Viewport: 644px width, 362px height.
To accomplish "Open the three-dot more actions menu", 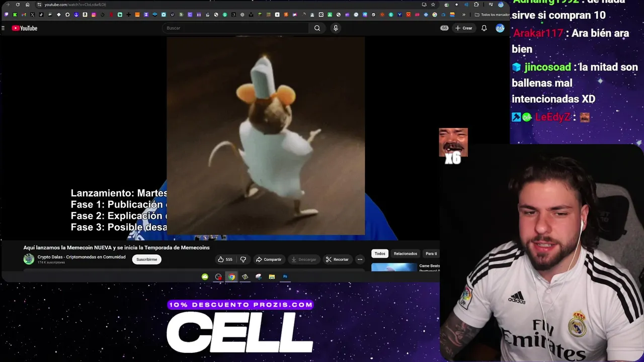I will tap(360, 259).
